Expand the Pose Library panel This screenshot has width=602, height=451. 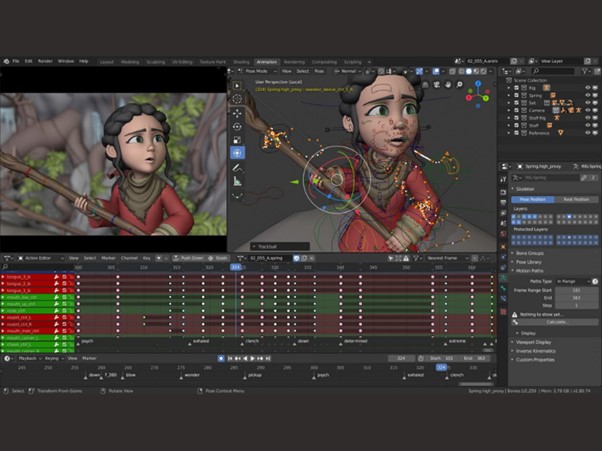tap(529, 262)
